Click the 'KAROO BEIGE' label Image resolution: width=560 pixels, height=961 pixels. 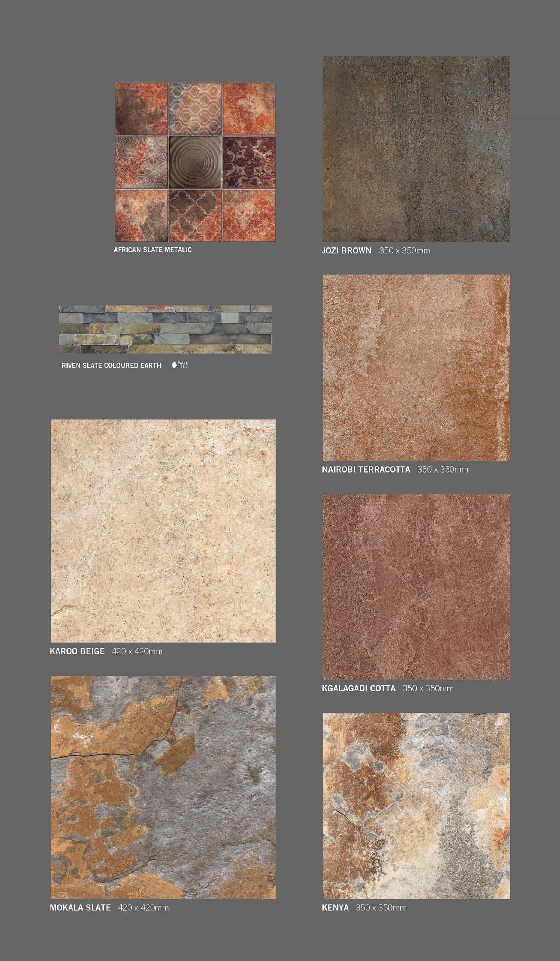point(77,651)
